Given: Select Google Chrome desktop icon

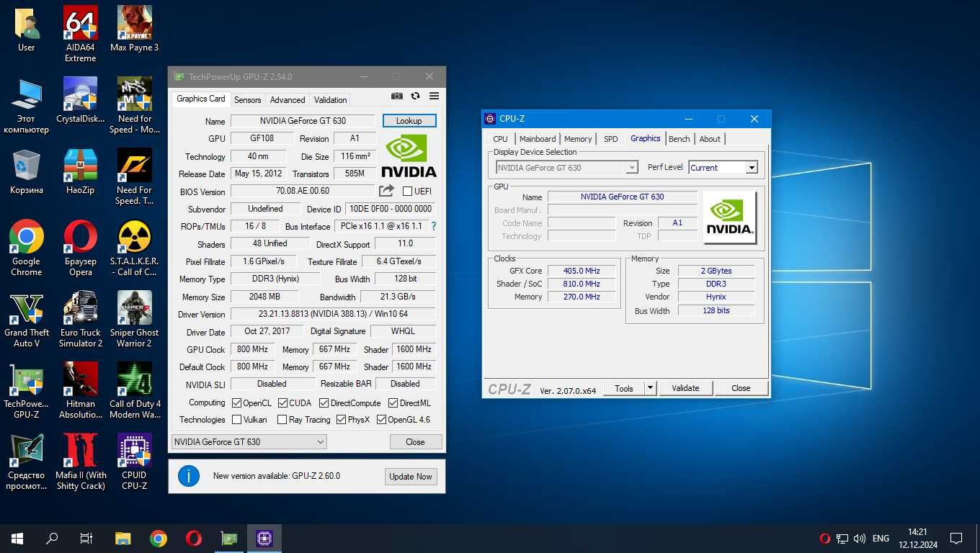Looking at the screenshot, I should tap(27, 248).
